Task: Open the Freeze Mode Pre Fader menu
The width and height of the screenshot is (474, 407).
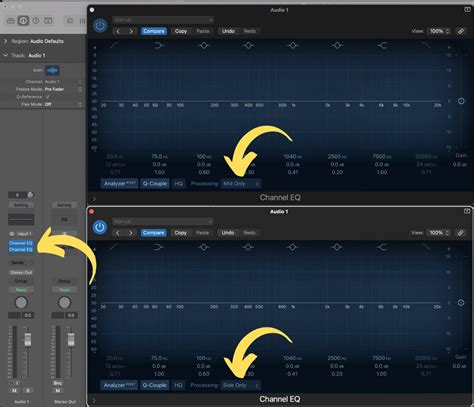Action: (x=63, y=89)
